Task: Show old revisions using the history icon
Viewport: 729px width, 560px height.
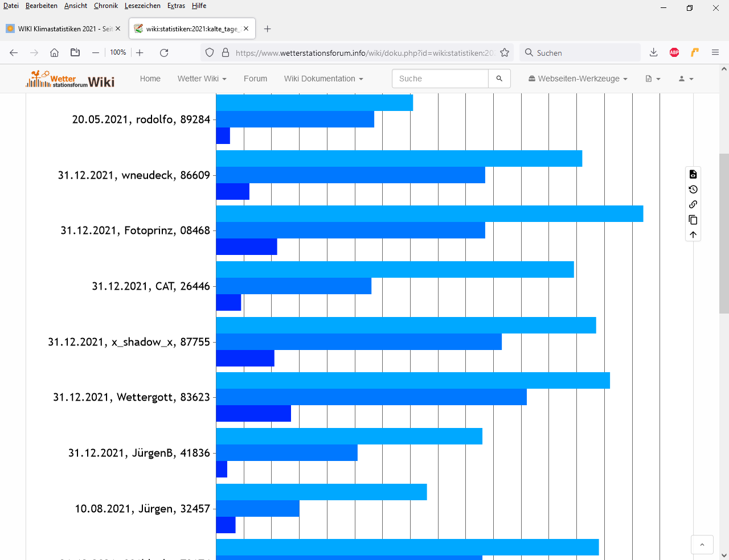Action: 693,190
